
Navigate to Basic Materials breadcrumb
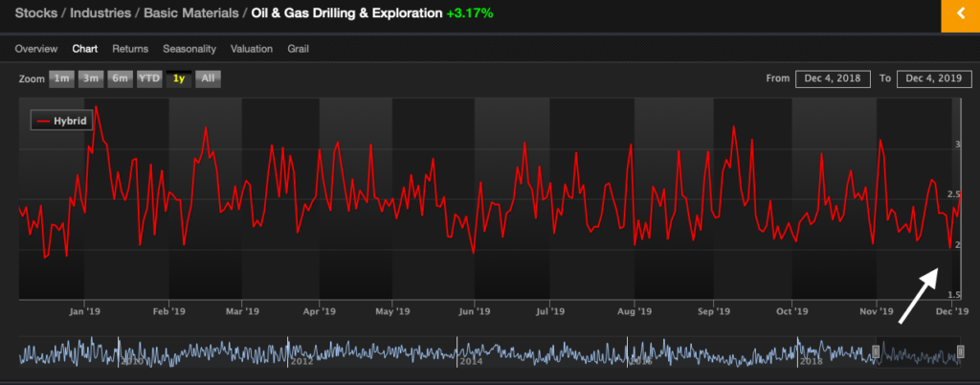click(x=191, y=13)
